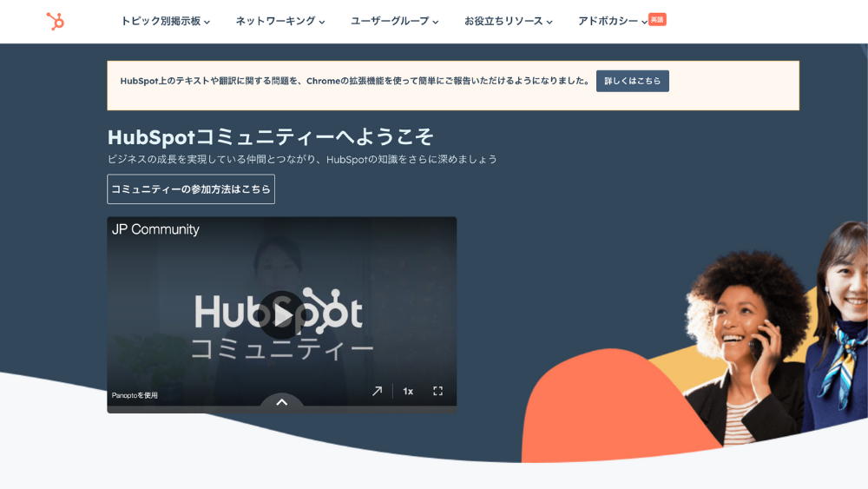The image size is (868, 489).
Task: Open トピック別掲示板 menu
Action: pos(165,21)
